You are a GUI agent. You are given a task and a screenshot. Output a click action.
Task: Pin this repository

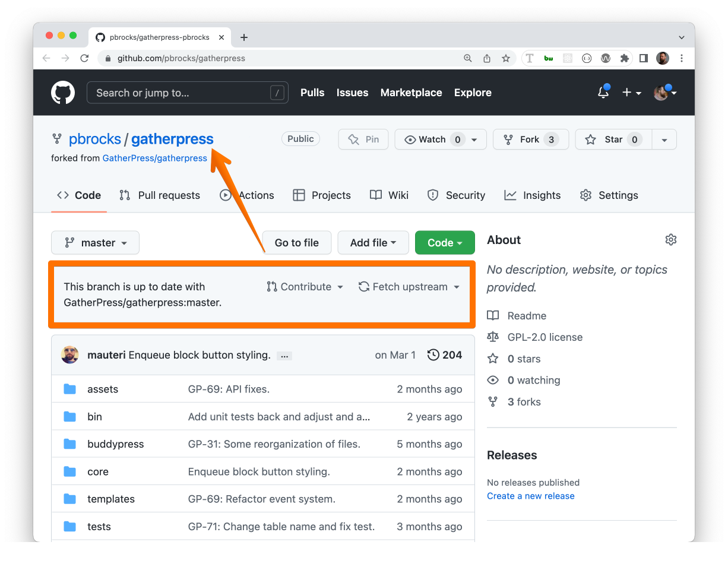[363, 140]
